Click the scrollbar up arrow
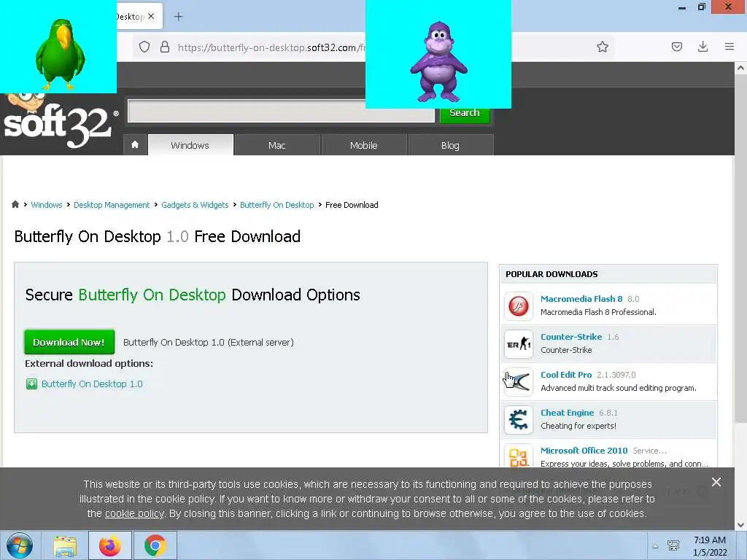 pyautogui.click(x=740, y=68)
